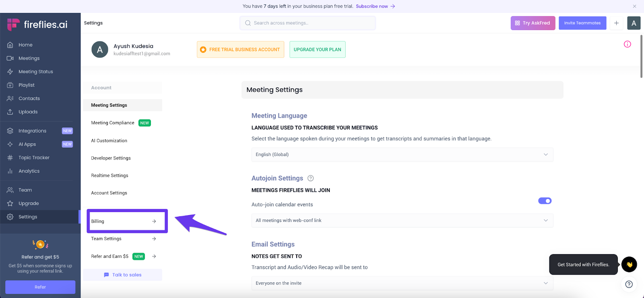Click the Refer button
Image resolution: width=644 pixels, height=298 pixels.
pyautogui.click(x=40, y=287)
